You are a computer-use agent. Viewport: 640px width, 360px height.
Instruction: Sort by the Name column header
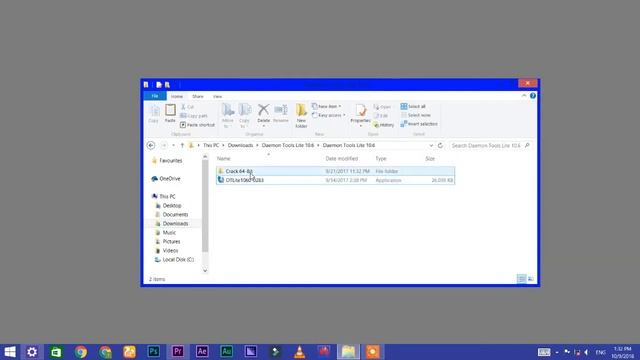224,158
